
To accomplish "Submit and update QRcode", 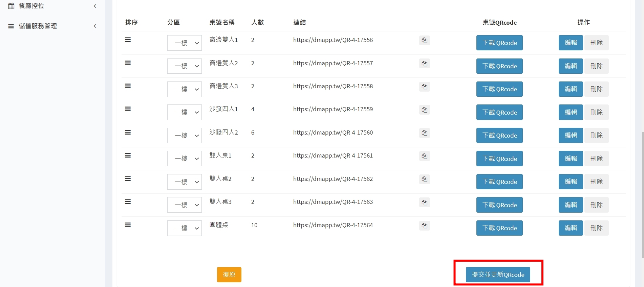I will tap(498, 274).
